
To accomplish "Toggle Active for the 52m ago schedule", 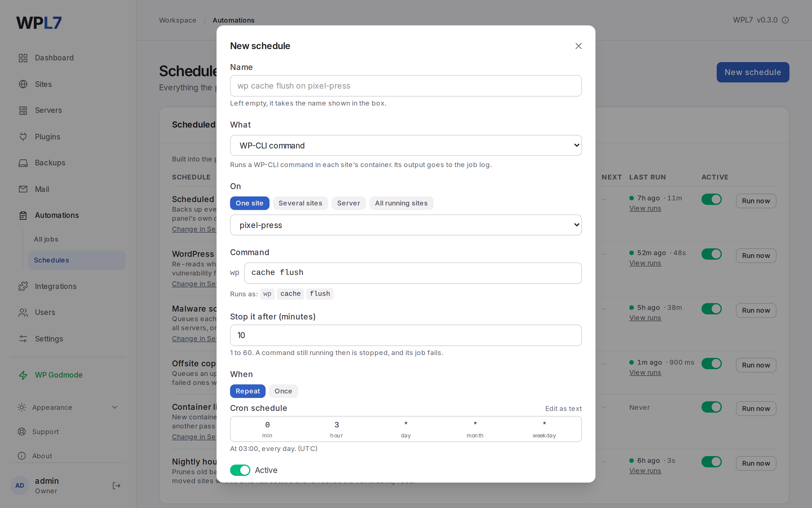I will pyautogui.click(x=711, y=254).
